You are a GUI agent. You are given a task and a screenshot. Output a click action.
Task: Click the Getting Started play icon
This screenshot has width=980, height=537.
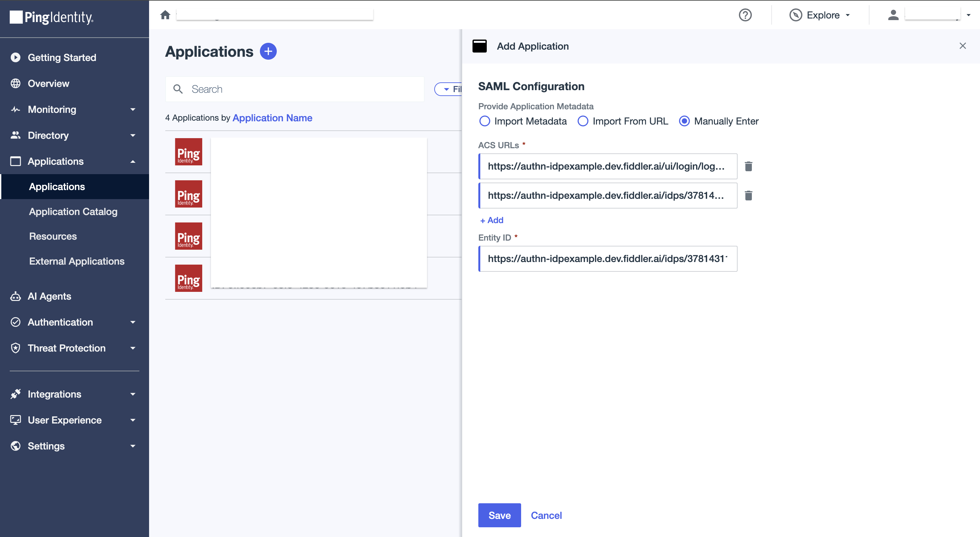[16, 57]
